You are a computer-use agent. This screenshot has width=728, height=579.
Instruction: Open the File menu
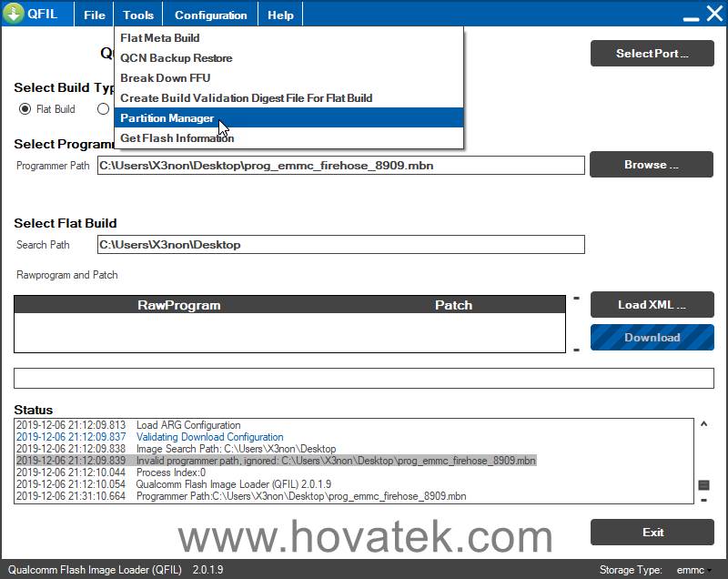pos(95,15)
